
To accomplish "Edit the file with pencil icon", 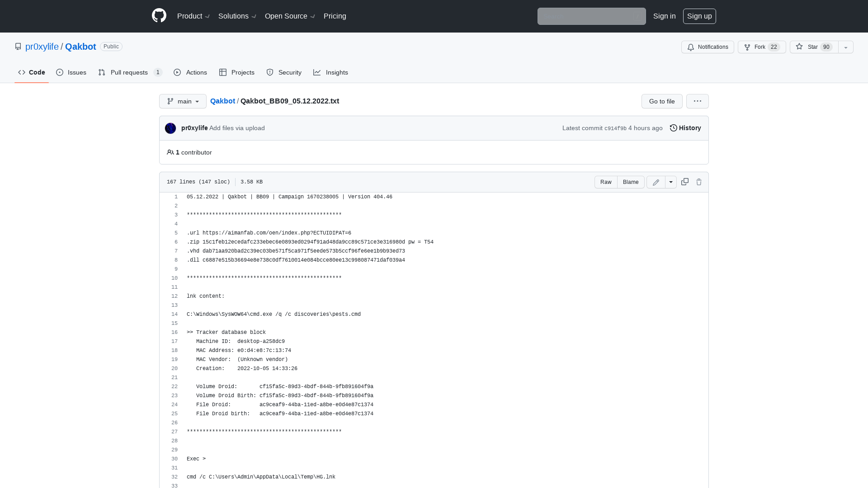I will click(x=656, y=182).
